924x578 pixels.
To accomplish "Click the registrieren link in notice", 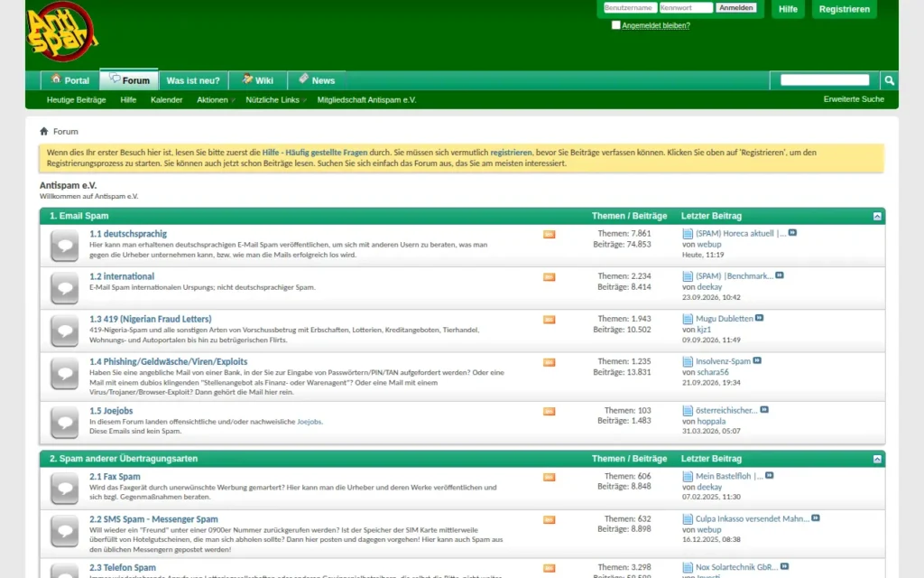I will point(511,152).
